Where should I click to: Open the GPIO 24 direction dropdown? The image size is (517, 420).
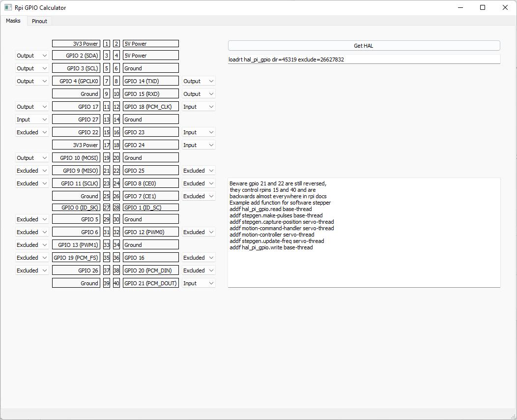199,145
